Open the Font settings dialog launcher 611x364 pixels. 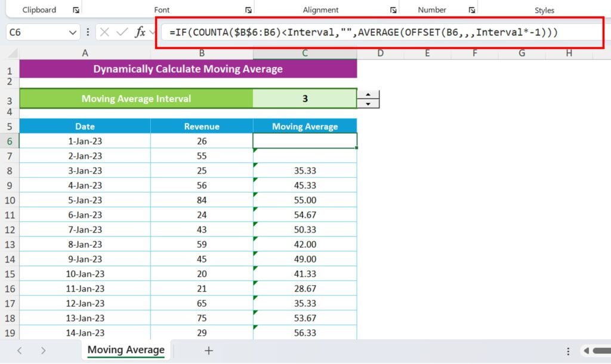coord(248,10)
